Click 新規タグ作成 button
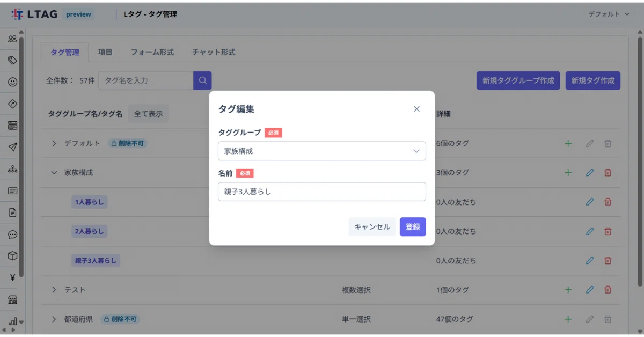 click(593, 80)
